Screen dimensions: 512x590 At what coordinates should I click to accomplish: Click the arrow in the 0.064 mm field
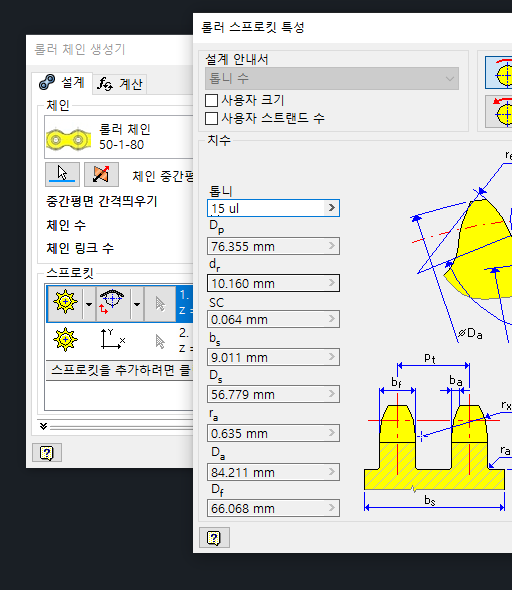(331, 319)
